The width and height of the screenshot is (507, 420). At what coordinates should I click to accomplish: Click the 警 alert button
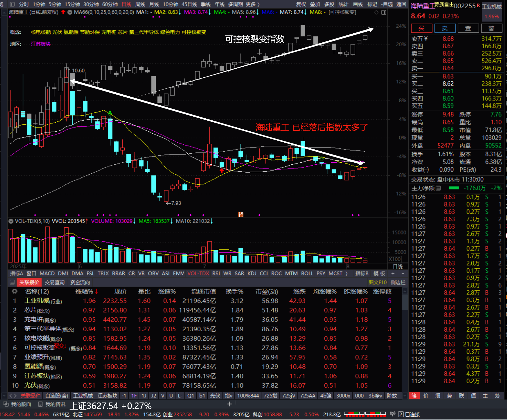tap(491, 28)
